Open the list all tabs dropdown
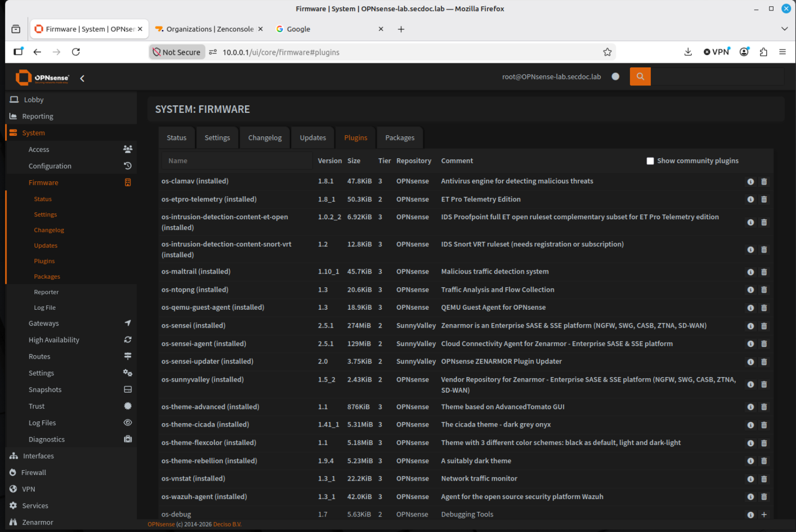Image resolution: width=796 pixels, height=532 pixels. pos(784,29)
